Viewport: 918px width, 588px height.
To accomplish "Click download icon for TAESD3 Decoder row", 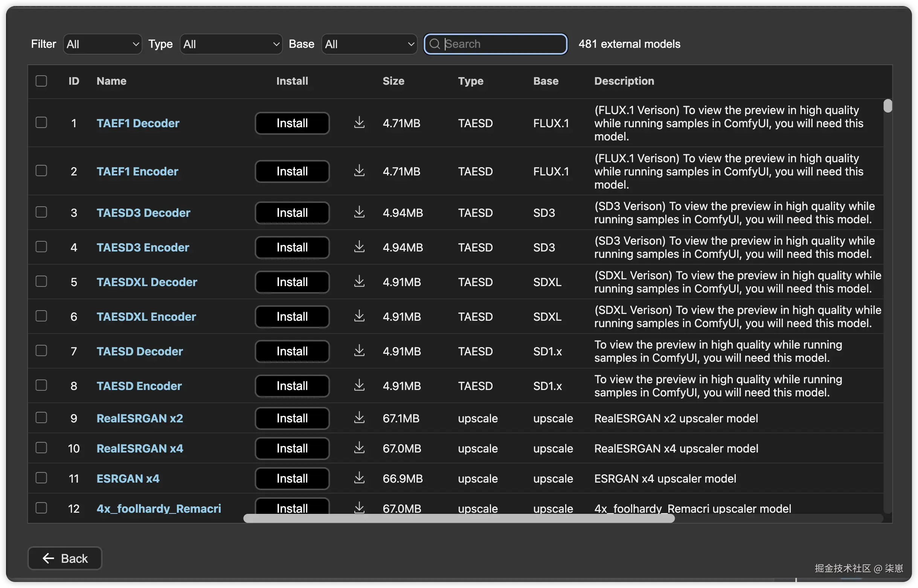I will tap(359, 212).
